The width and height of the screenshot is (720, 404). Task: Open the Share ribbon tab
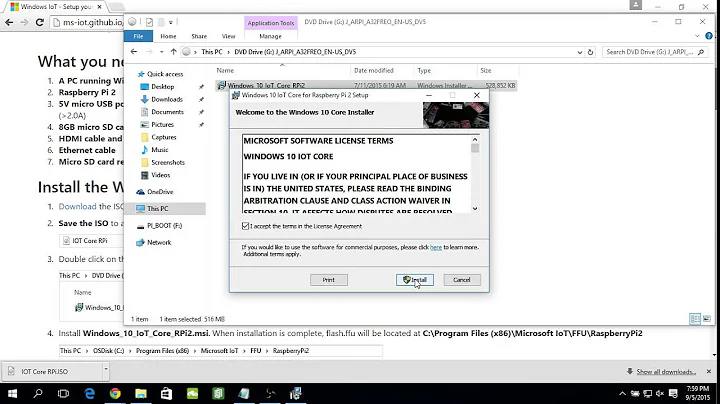[x=199, y=36]
